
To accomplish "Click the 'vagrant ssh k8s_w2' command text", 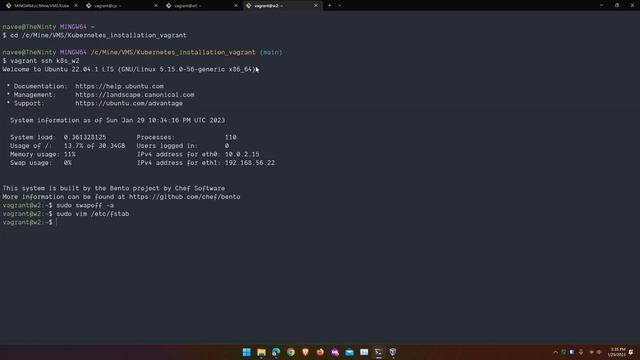I will click(x=45, y=61).
